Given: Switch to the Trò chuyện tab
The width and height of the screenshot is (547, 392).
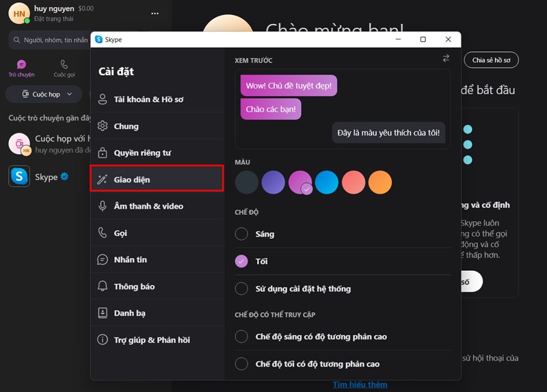Looking at the screenshot, I should point(21,68).
